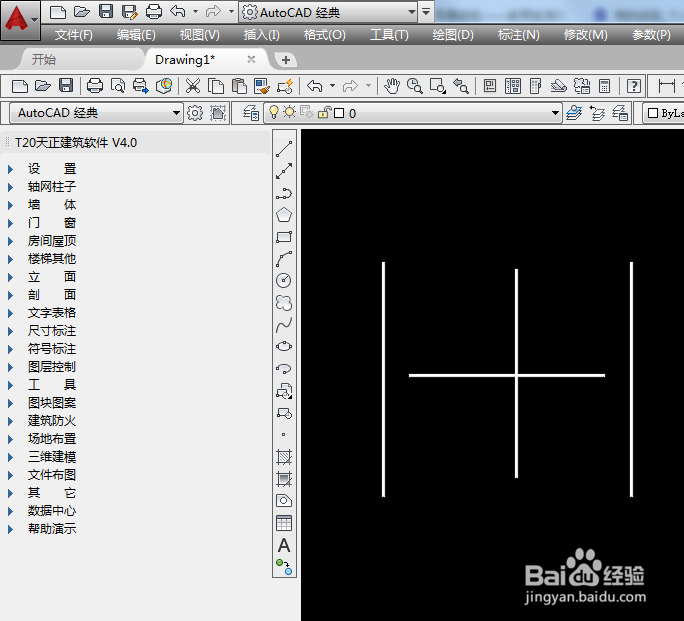Open the 标注(N) menu
The height and width of the screenshot is (621, 684).
click(519, 34)
